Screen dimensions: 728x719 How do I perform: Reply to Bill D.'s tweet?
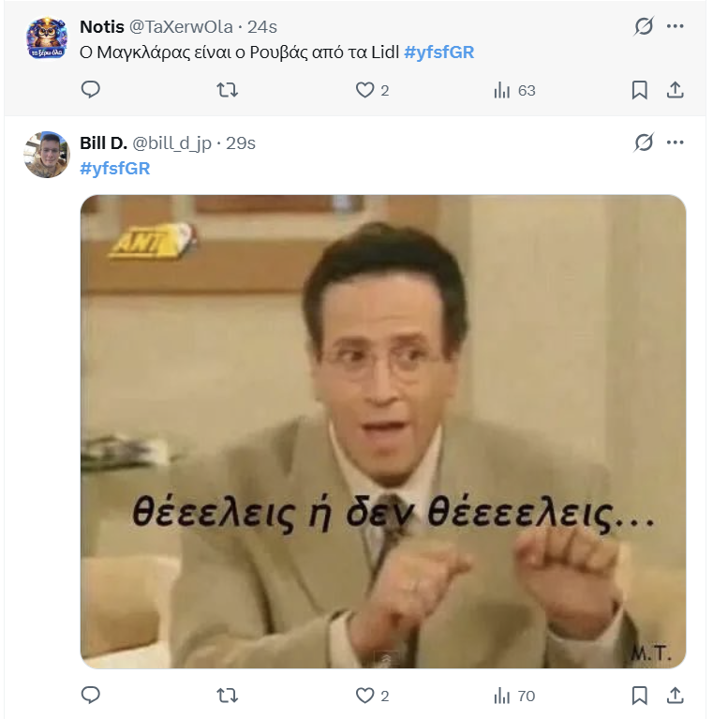click(91, 696)
